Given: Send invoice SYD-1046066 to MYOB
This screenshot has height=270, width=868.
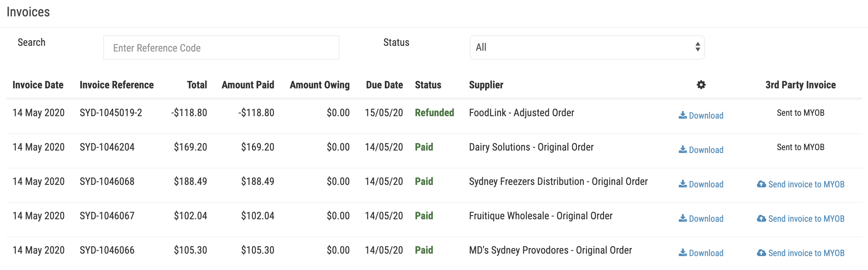Looking at the screenshot, I should pyautogui.click(x=800, y=253).
